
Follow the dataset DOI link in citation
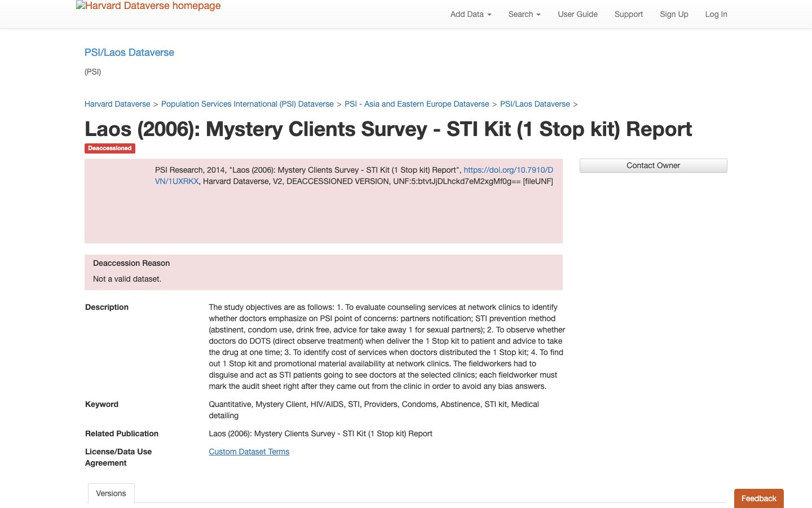coord(508,170)
